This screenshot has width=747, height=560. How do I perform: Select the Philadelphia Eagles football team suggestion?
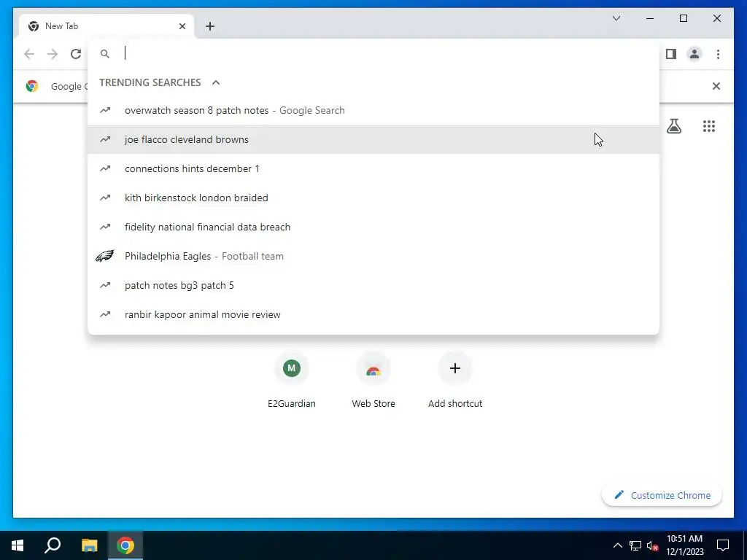[373, 256]
